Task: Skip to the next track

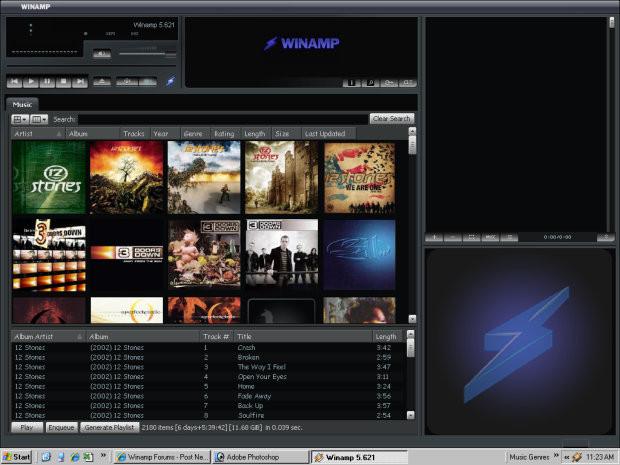Action: tap(79, 82)
